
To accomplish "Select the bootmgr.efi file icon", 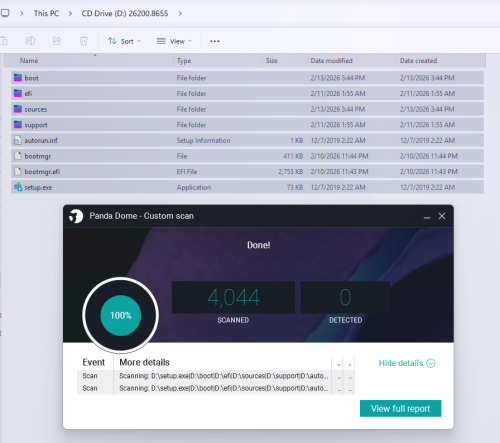I will (17, 172).
